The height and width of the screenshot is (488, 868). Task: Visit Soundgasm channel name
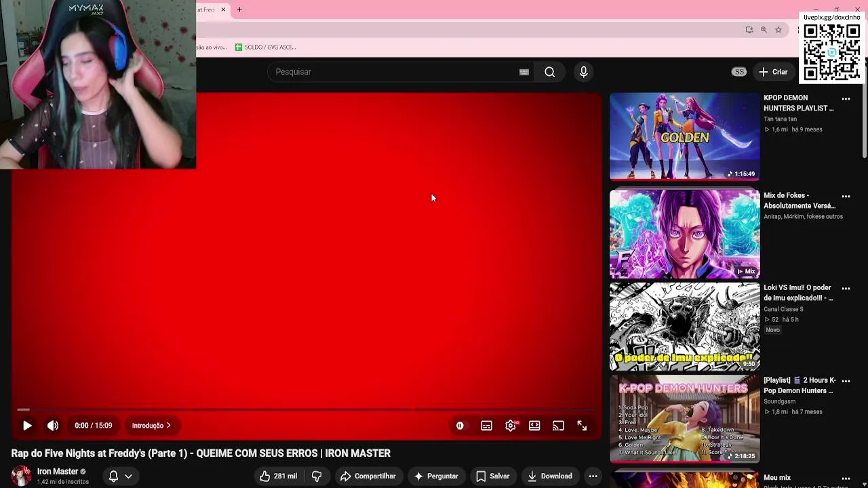779,401
